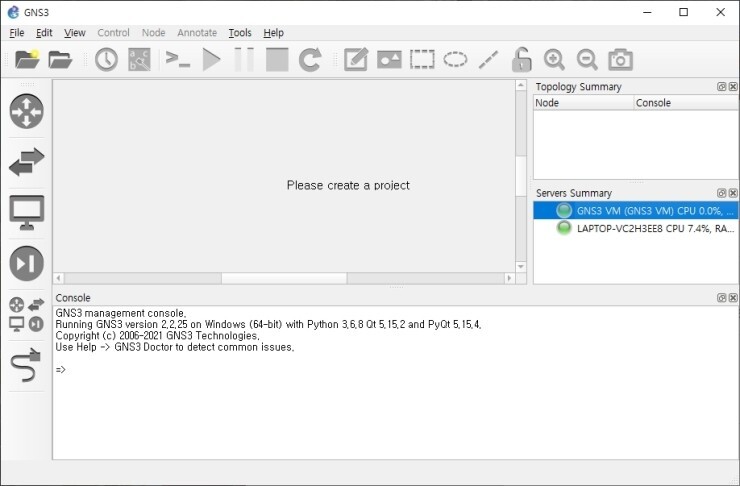Click the Open project folder icon
Screen dimensions: 740x486
point(60,59)
